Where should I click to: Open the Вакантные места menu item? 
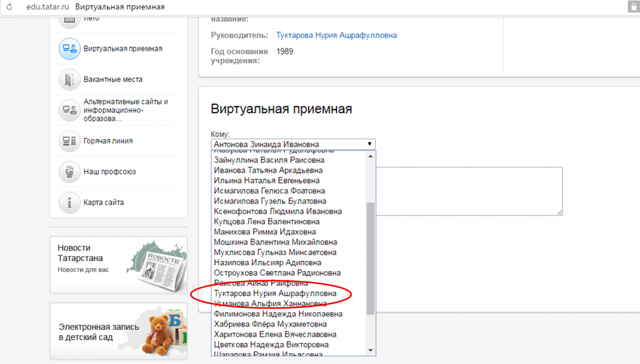(x=113, y=80)
